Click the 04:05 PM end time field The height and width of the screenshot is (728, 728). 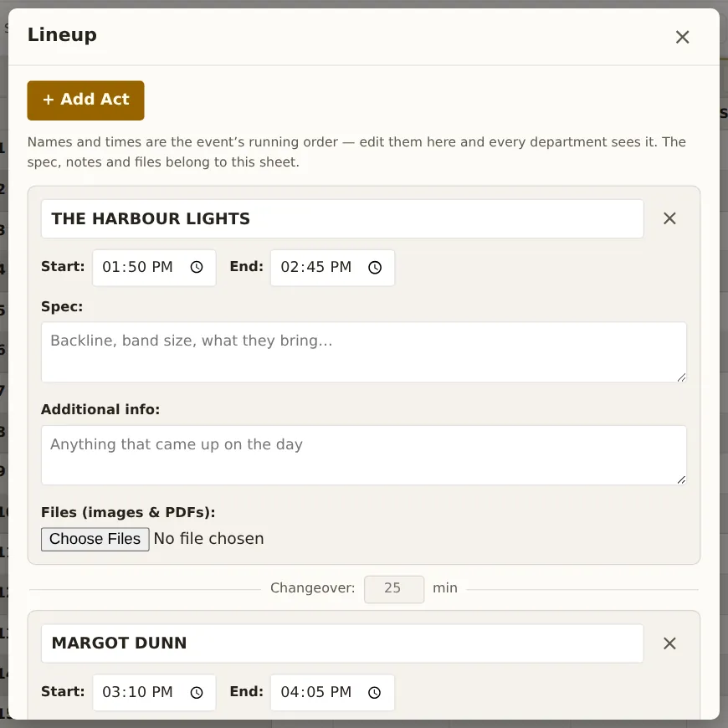tap(332, 693)
